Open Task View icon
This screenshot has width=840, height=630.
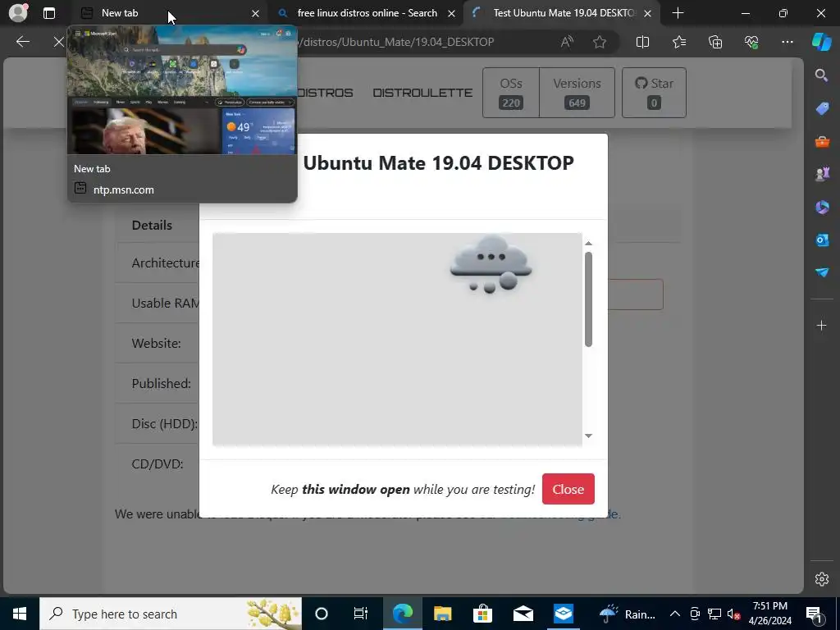tap(361, 614)
